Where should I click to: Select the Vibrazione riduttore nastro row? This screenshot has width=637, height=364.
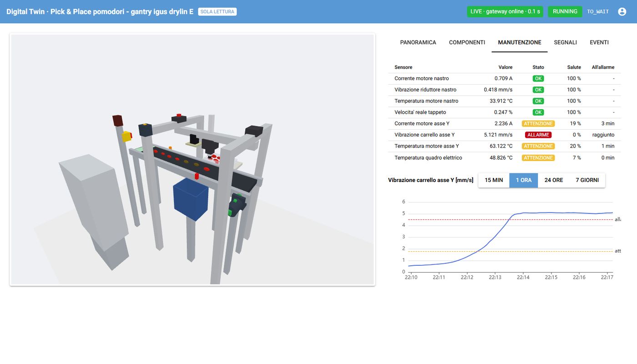504,90
